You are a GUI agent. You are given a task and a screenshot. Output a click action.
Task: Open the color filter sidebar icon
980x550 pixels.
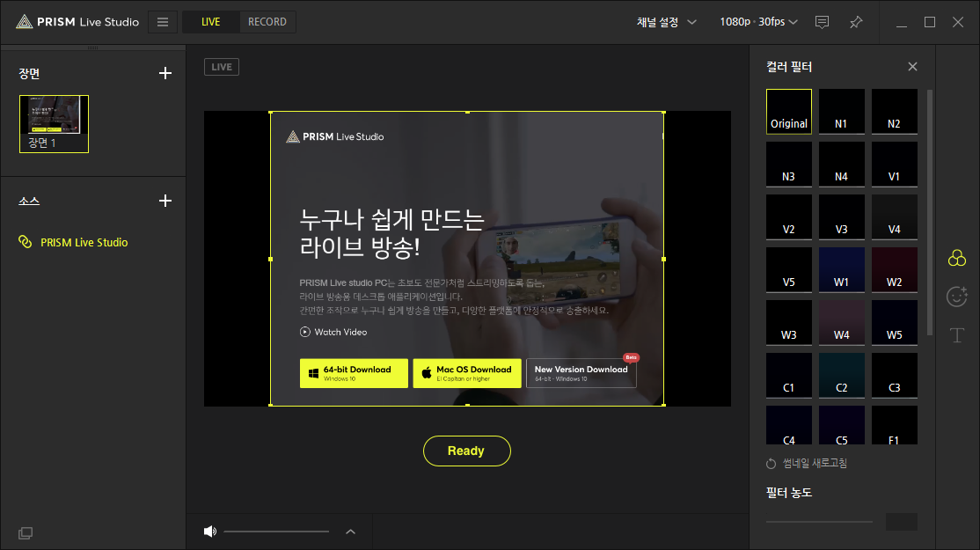957,258
